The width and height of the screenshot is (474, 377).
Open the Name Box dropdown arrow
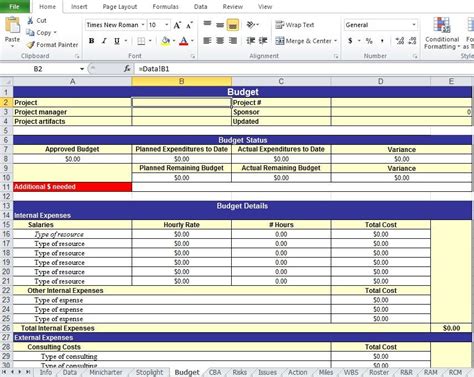(82, 69)
